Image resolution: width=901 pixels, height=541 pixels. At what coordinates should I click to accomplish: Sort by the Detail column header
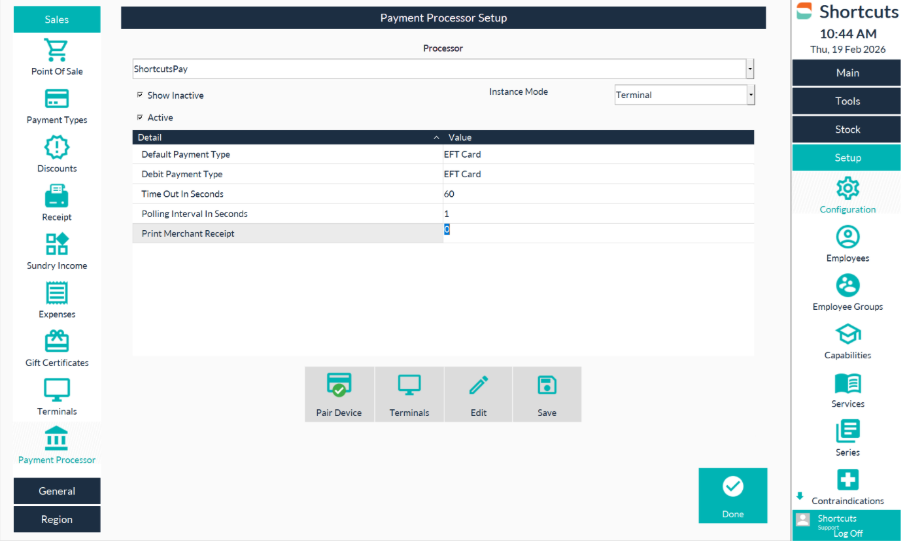(x=287, y=137)
